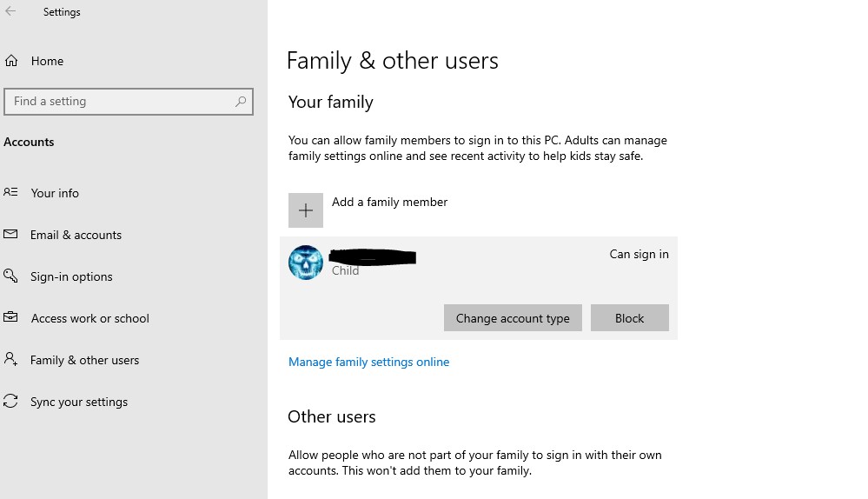Click the Home house icon

point(11,61)
